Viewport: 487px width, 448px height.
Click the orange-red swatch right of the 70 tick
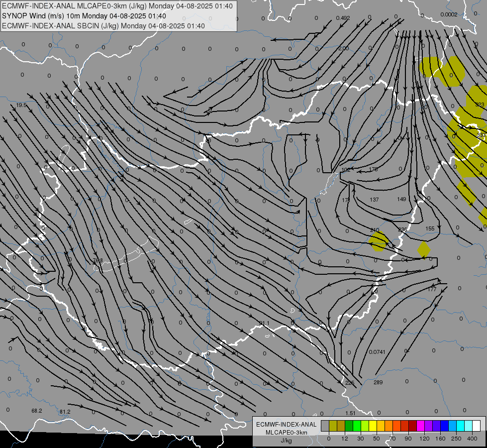click(397, 426)
